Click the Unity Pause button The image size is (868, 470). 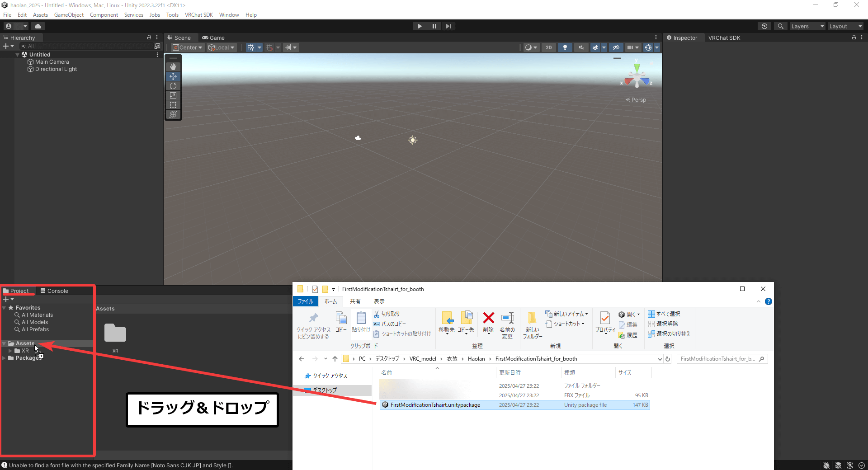tap(434, 26)
